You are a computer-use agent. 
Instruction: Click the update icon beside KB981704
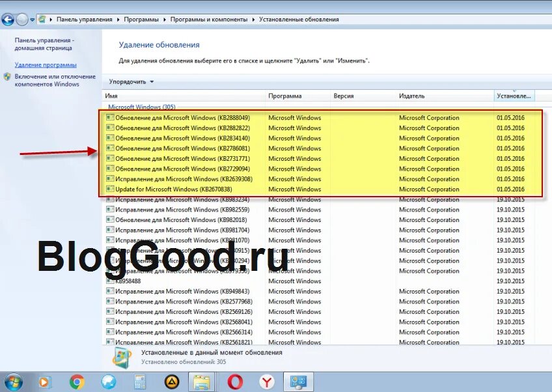[110, 230]
